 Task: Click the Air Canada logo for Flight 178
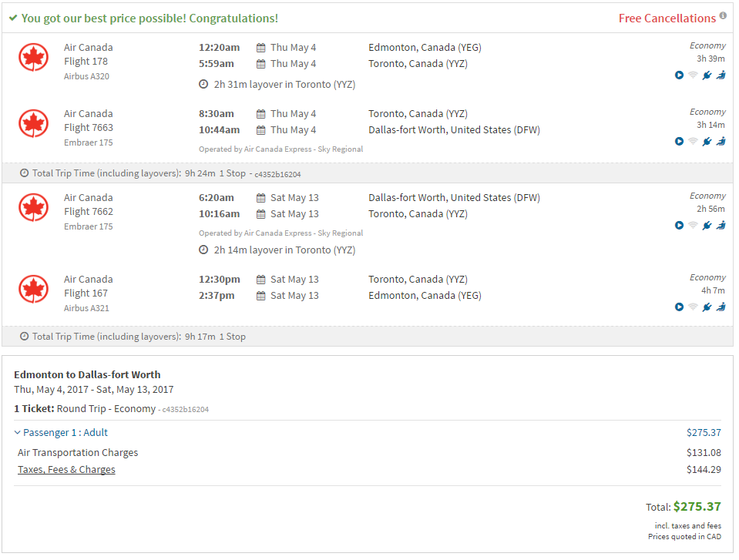pos(33,58)
